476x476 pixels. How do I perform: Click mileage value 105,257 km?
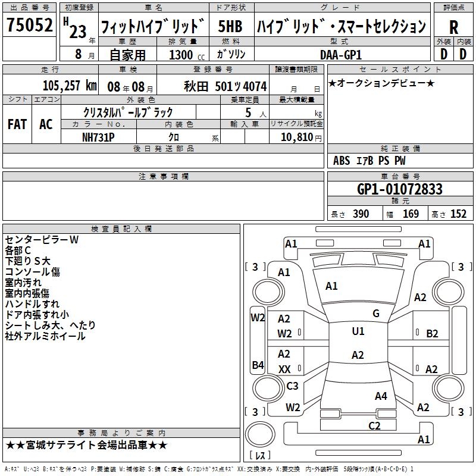(70, 86)
